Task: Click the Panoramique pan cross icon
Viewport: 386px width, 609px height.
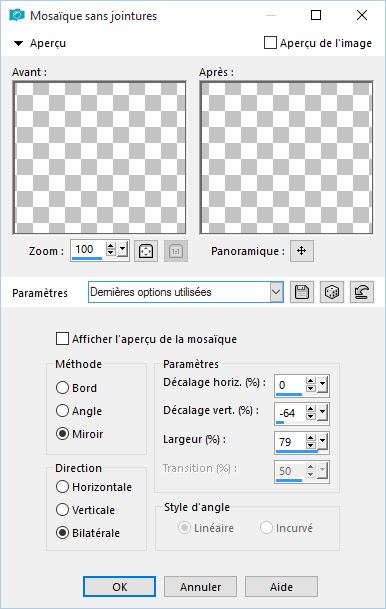Action: click(302, 251)
